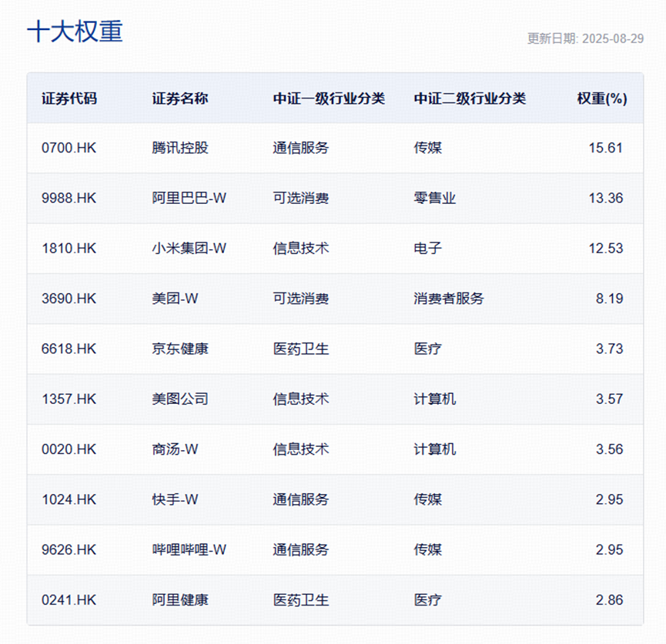Screen dimensions: 666x644
Task: Click the 更新日期 2025-08-29 label
Action: pos(585,38)
